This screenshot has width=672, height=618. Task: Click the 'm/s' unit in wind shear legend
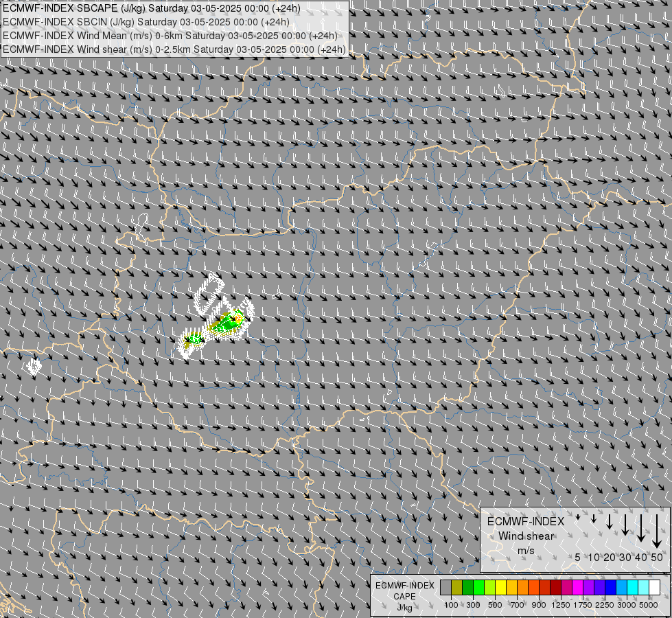tap(526, 550)
